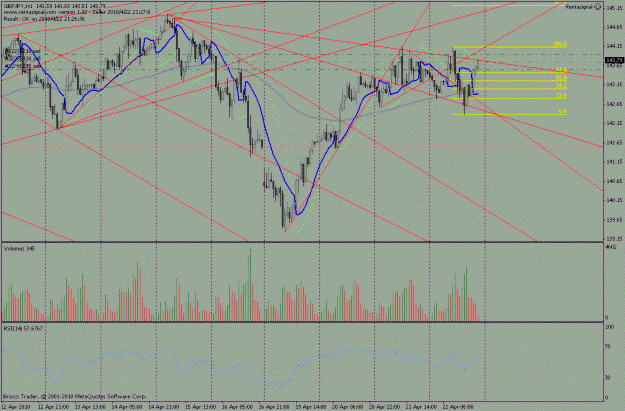This screenshot has height=411, width=625.
Task: Click the Fibonacci 50.0 level label
Action: pos(561,77)
